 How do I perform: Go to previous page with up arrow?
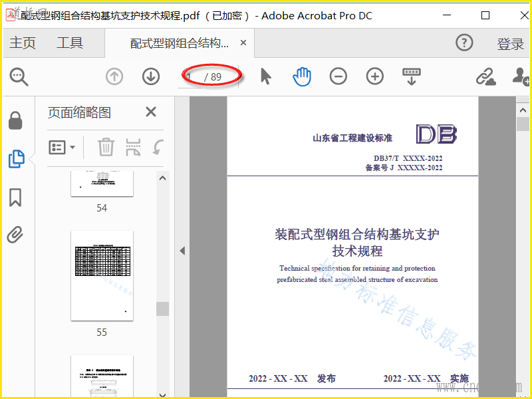[x=114, y=76]
